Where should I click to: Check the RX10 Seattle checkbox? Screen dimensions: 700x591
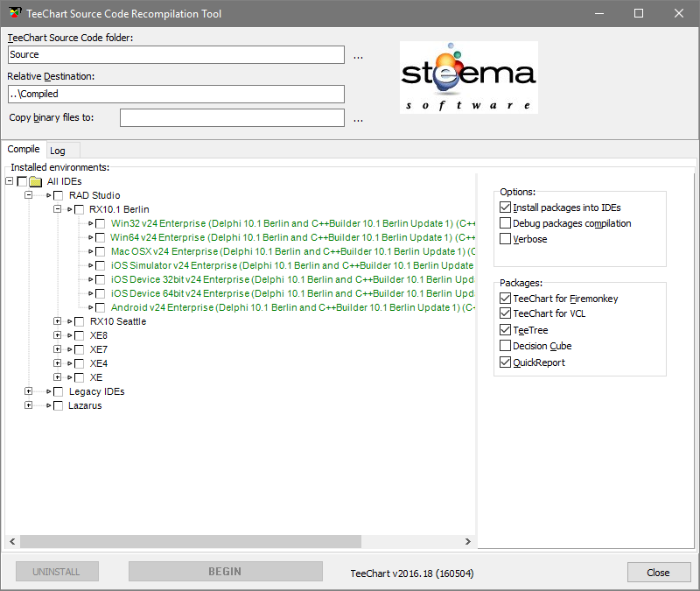coord(79,321)
